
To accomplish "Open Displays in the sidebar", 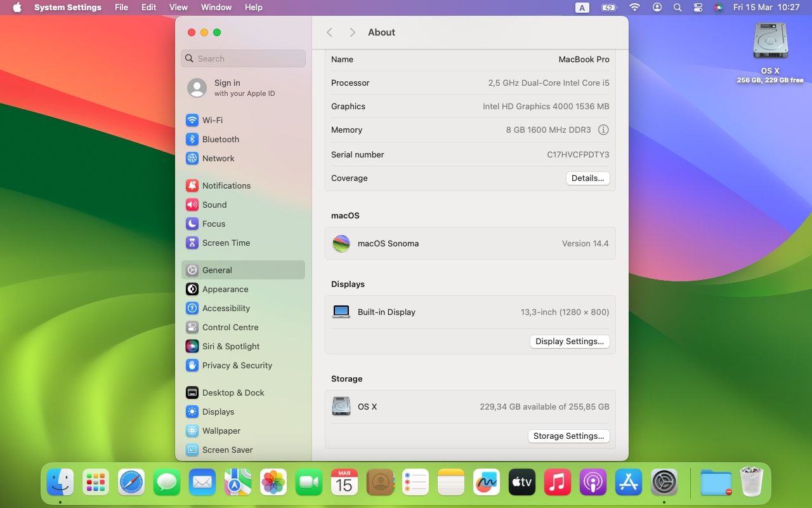I will click(x=243, y=411).
